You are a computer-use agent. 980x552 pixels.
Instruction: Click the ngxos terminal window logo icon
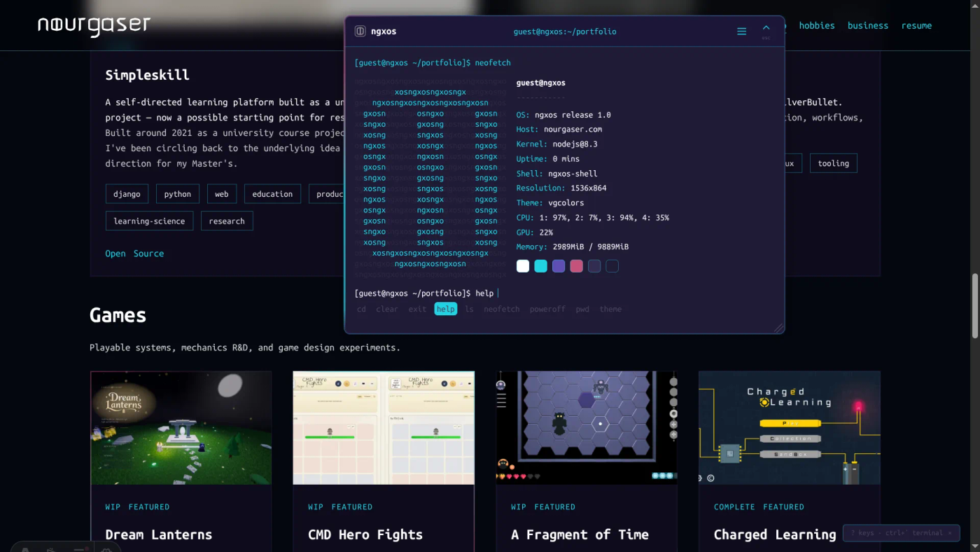coord(360,31)
